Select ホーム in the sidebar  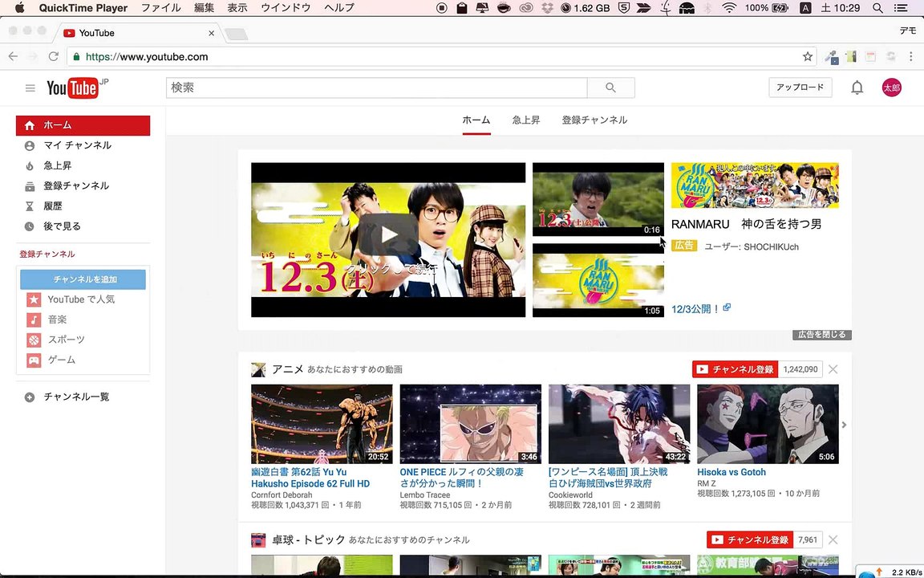83,125
